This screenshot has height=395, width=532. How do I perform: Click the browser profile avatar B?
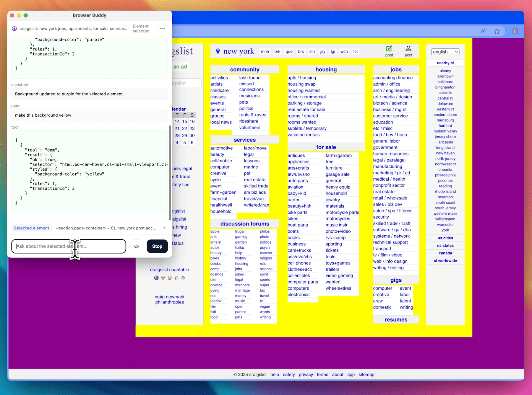click(x=515, y=31)
